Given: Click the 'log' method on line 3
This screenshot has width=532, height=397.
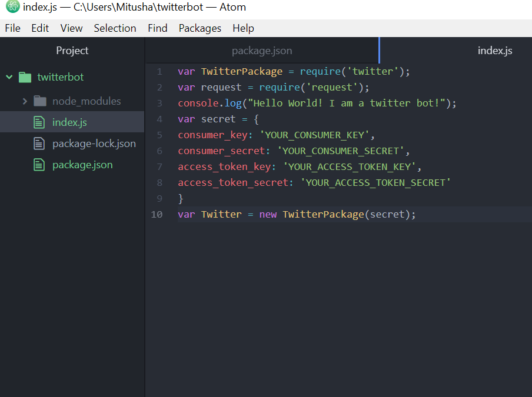Looking at the screenshot, I should coord(233,104).
